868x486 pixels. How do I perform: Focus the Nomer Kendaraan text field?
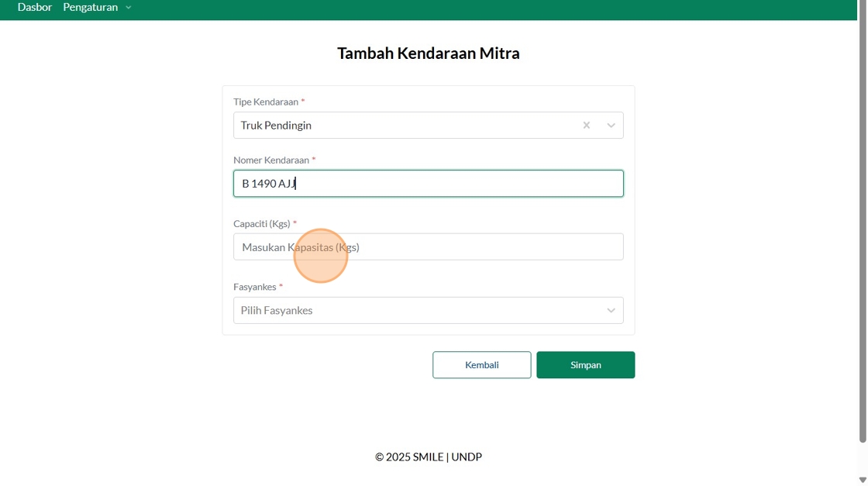coord(428,184)
